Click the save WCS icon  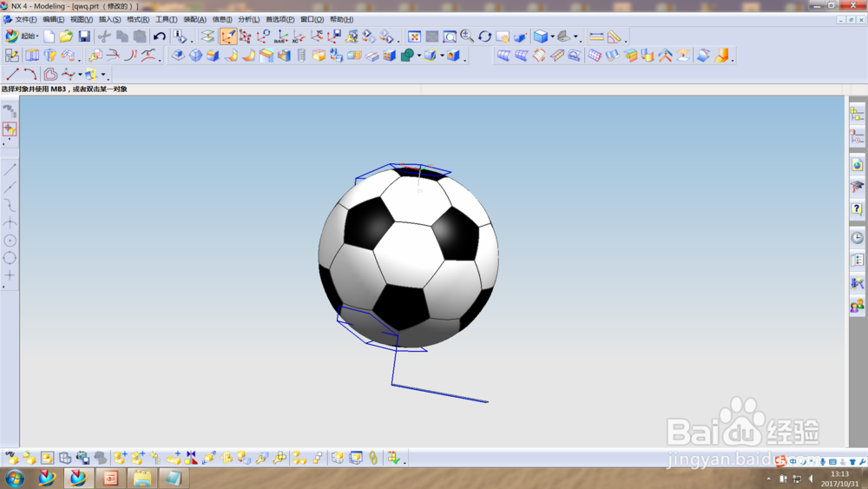(334, 36)
